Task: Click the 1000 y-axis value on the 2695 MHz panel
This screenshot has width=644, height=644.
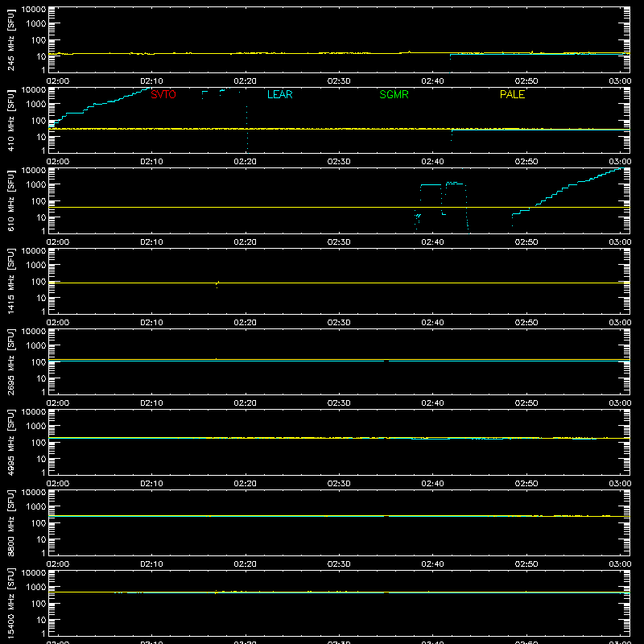Action: [x=36, y=346]
